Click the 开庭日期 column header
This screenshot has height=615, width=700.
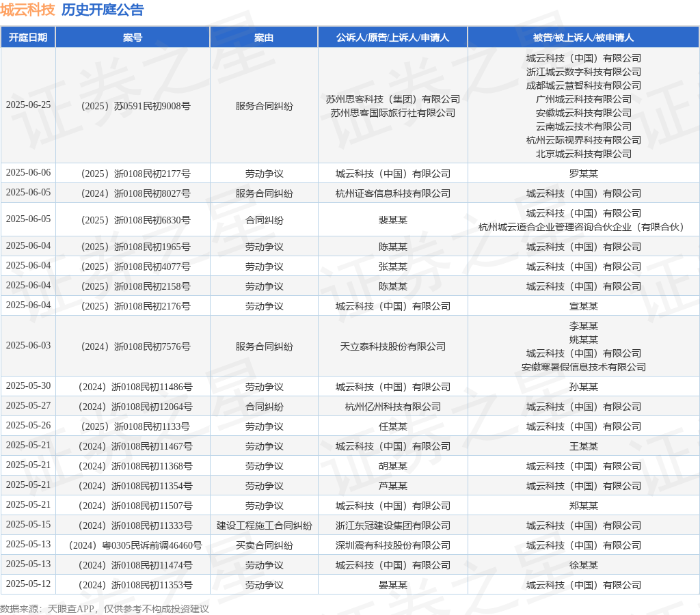pos(28,37)
